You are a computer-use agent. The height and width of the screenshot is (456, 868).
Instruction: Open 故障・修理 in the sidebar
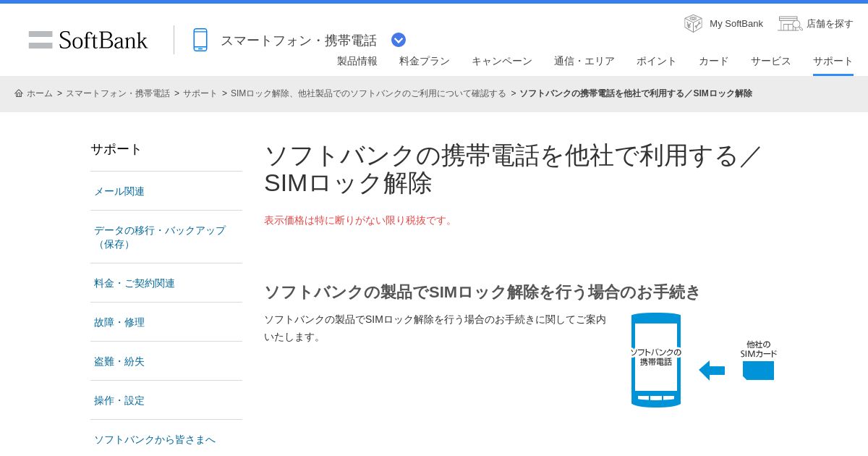tap(119, 322)
